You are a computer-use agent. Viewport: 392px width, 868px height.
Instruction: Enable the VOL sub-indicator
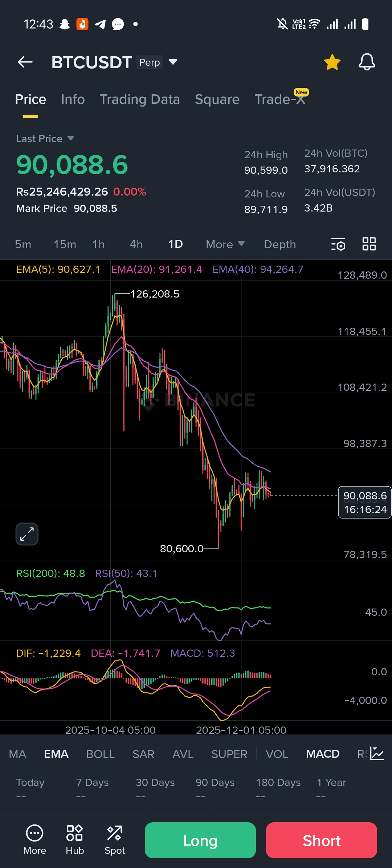(277, 754)
